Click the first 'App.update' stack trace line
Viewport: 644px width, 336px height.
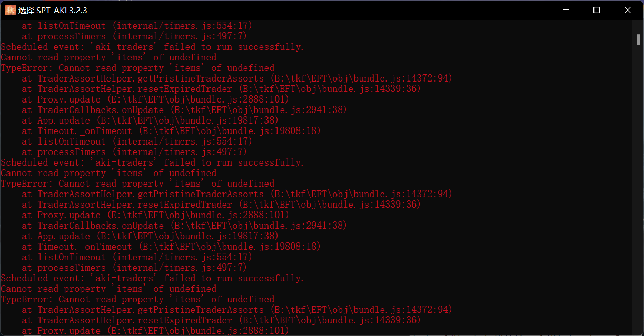[150, 120]
